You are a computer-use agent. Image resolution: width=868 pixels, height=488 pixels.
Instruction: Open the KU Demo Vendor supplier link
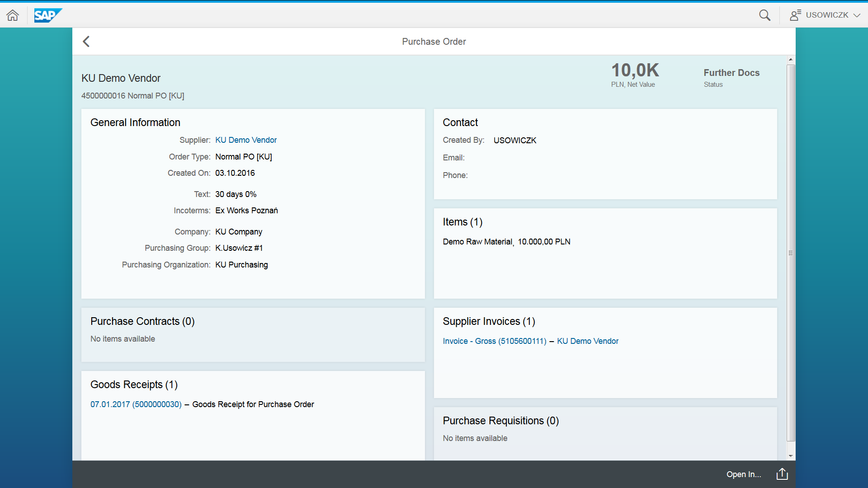pyautogui.click(x=246, y=140)
